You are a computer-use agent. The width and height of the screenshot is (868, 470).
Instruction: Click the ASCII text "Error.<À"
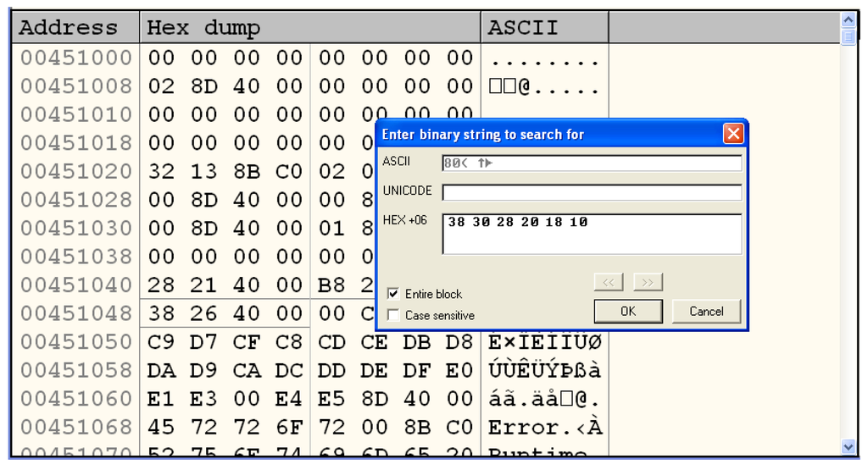tap(545, 427)
